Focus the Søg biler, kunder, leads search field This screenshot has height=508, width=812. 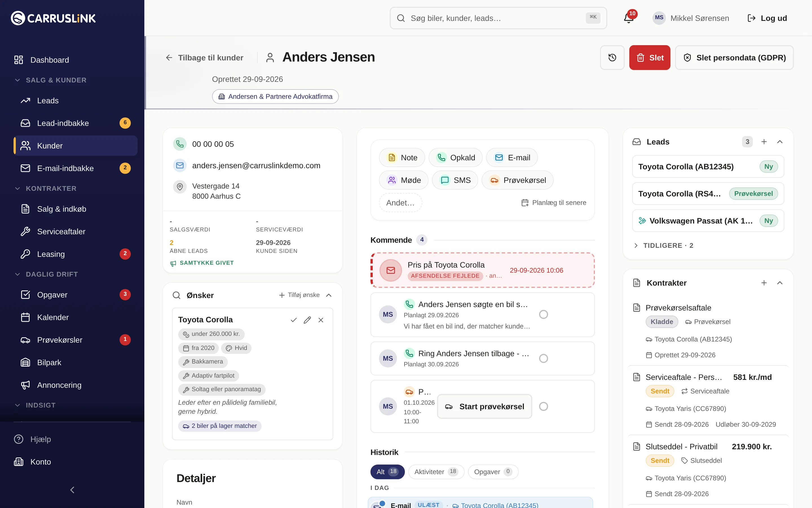[x=498, y=18]
